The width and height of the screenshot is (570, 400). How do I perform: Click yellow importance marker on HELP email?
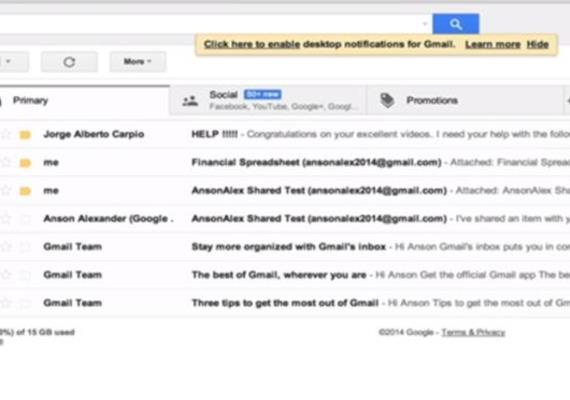point(25,135)
